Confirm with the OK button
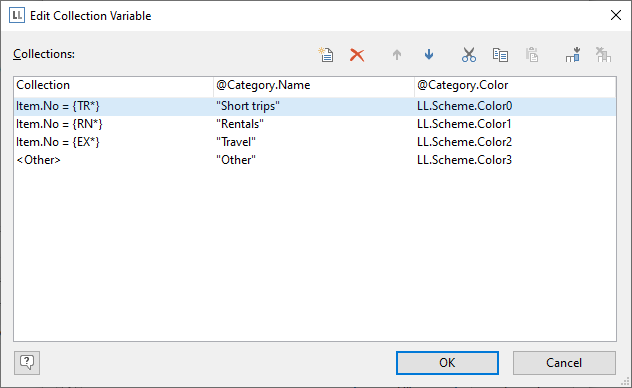The width and height of the screenshot is (632, 388). (x=447, y=363)
